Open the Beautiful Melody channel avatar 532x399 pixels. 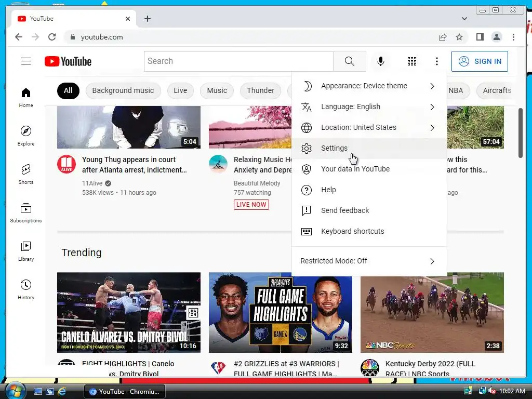[218, 164]
